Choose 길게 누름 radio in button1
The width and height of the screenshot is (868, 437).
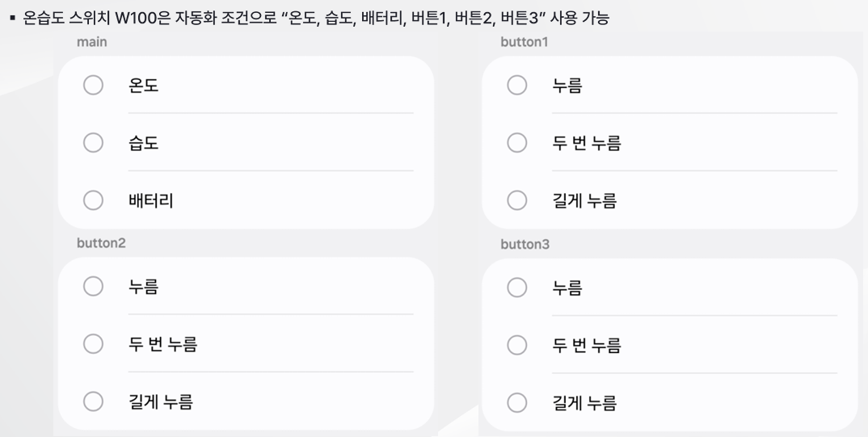point(516,200)
